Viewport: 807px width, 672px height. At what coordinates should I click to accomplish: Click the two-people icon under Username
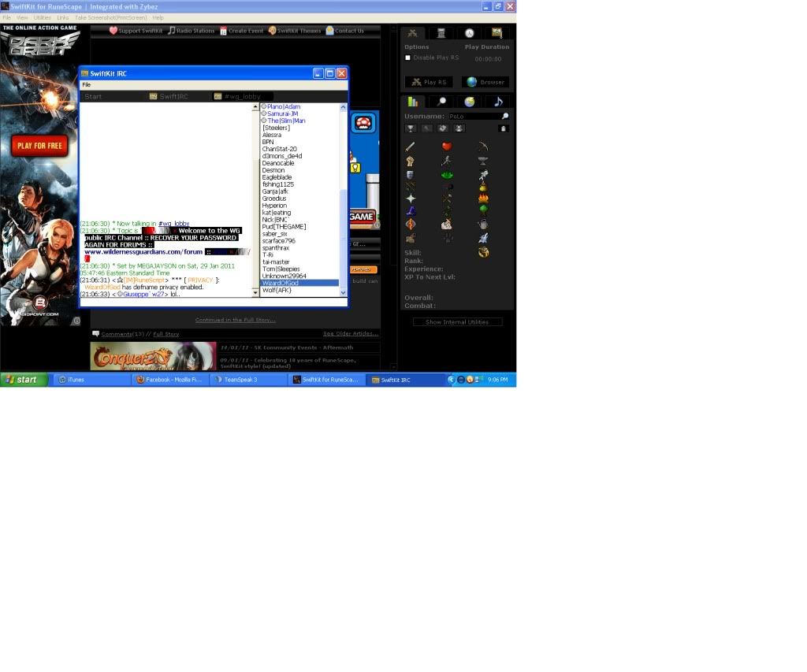pos(459,128)
